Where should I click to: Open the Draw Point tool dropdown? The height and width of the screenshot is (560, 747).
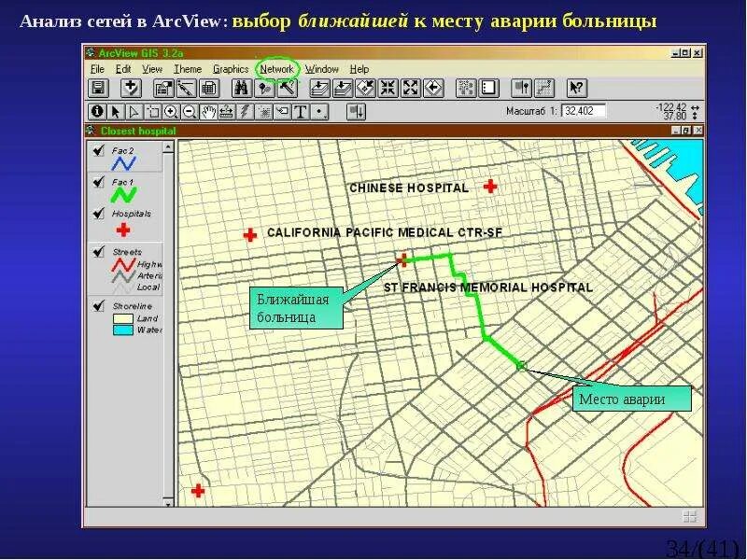coord(319,112)
